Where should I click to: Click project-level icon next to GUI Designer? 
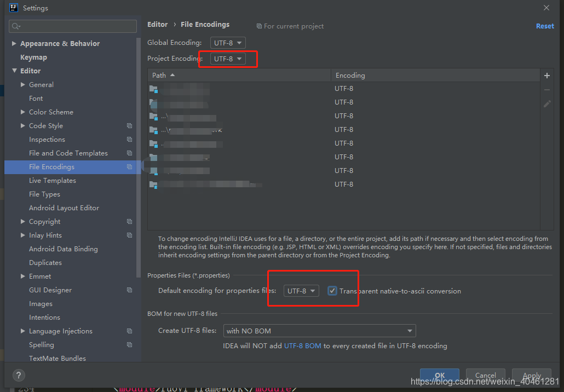(129, 290)
